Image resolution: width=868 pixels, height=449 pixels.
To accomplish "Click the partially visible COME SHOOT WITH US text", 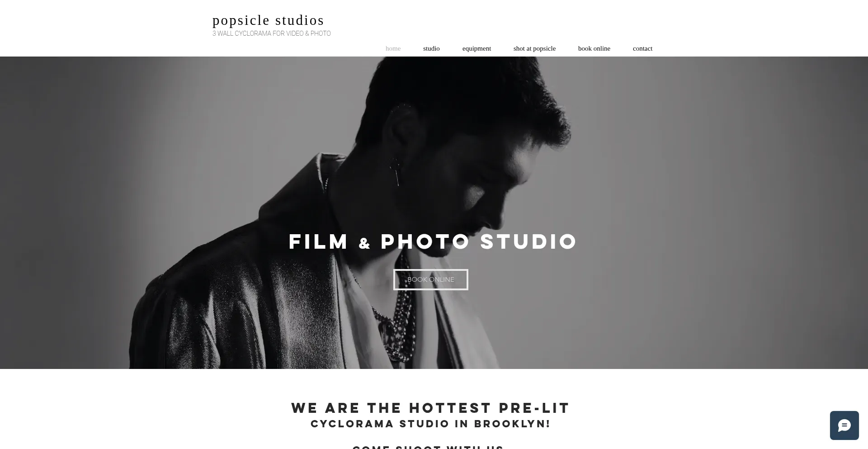I will pyautogui.click(x=428, y=447).
